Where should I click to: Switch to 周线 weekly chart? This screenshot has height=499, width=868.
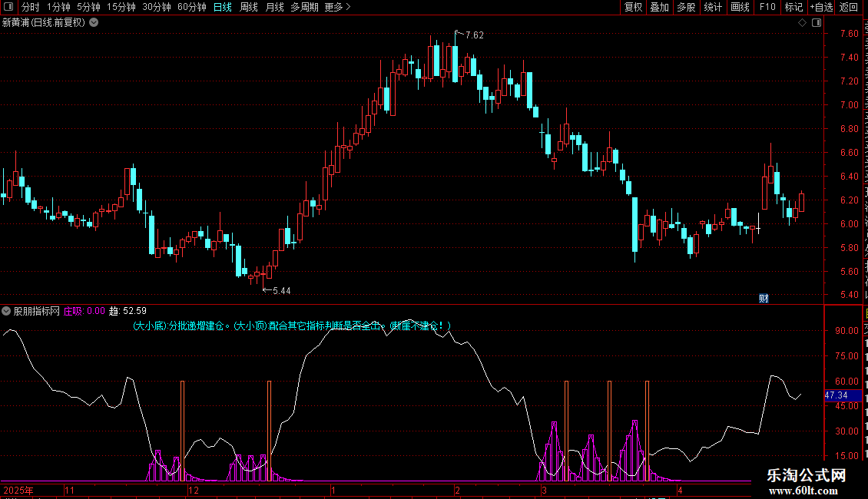pos(249,7)
